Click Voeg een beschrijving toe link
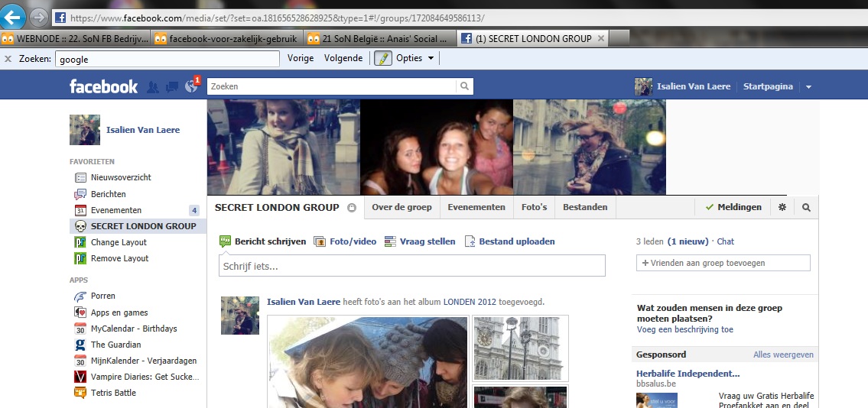The width and height of the screenshot is (868, 408). point(684,330)
